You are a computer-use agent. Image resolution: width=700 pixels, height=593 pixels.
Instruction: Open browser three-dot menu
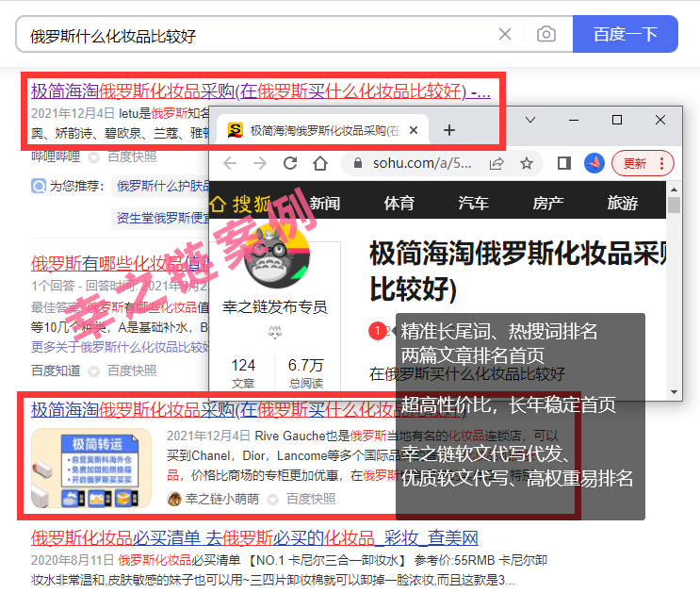click(x=661, y=163)
